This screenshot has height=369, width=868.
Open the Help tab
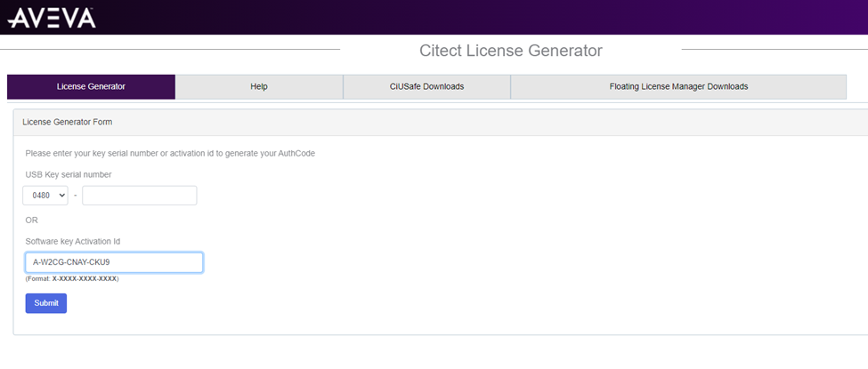click(x=259, y=87)
